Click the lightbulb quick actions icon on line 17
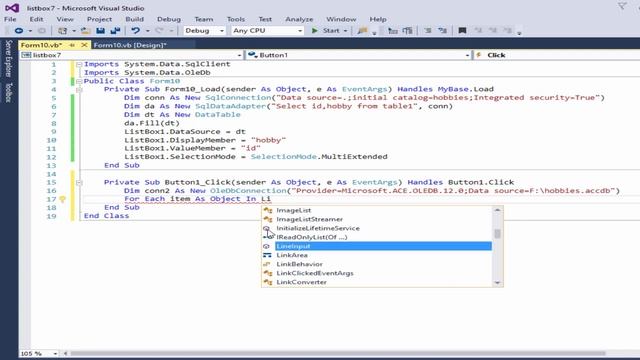 tap(62, 199)
